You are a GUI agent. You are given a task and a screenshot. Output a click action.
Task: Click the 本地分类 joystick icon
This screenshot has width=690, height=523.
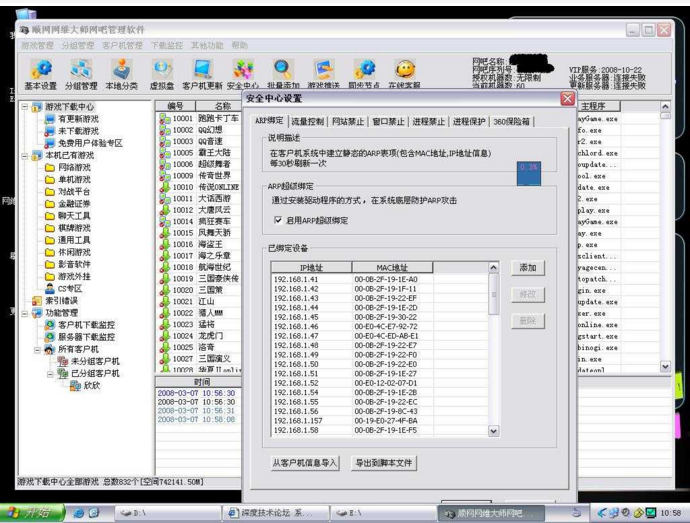[122, 70]
